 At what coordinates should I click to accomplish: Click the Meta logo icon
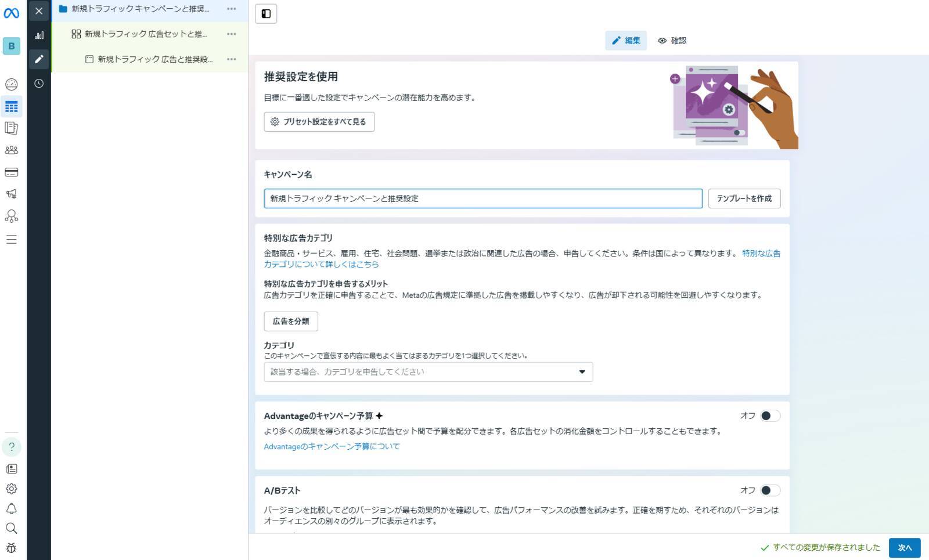12,13
